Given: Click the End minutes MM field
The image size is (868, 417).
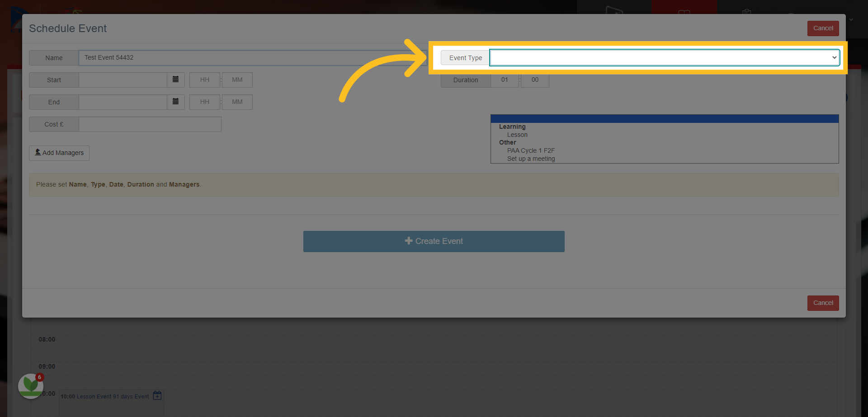Looking at the screenshot, I should pos(237,102).
